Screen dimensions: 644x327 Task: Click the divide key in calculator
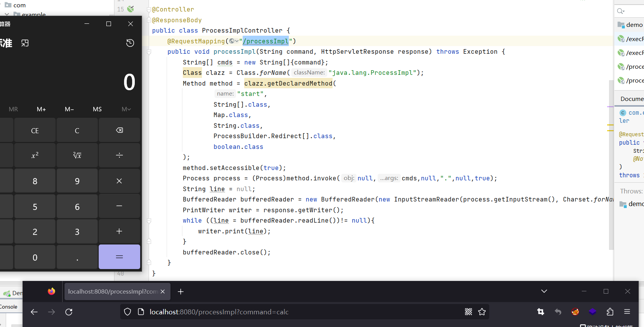pyautogui.click(x=119, y=155)
